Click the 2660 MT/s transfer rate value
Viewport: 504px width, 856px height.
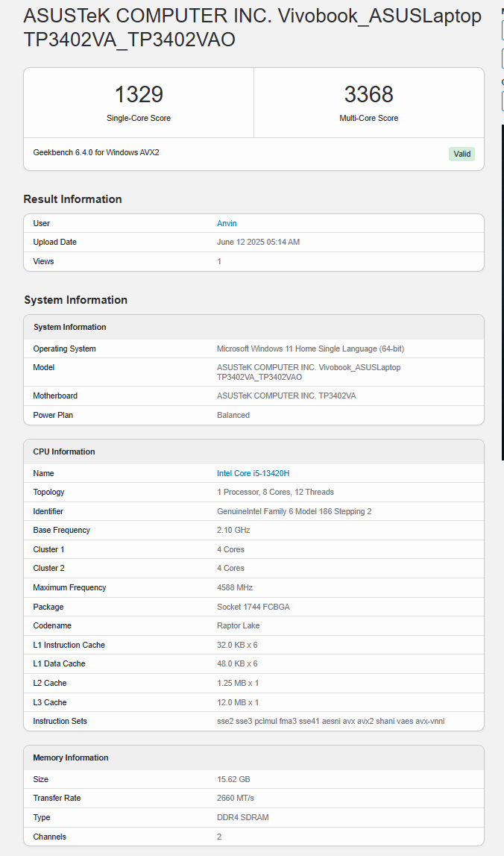(x=236, y=798)
